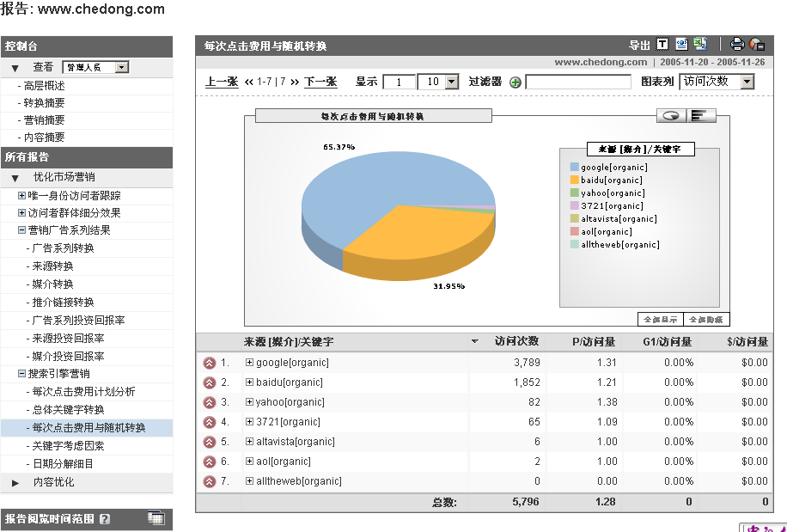Expand baidu[organic] row plus box
787x532 pixels.
pos(249,382)
